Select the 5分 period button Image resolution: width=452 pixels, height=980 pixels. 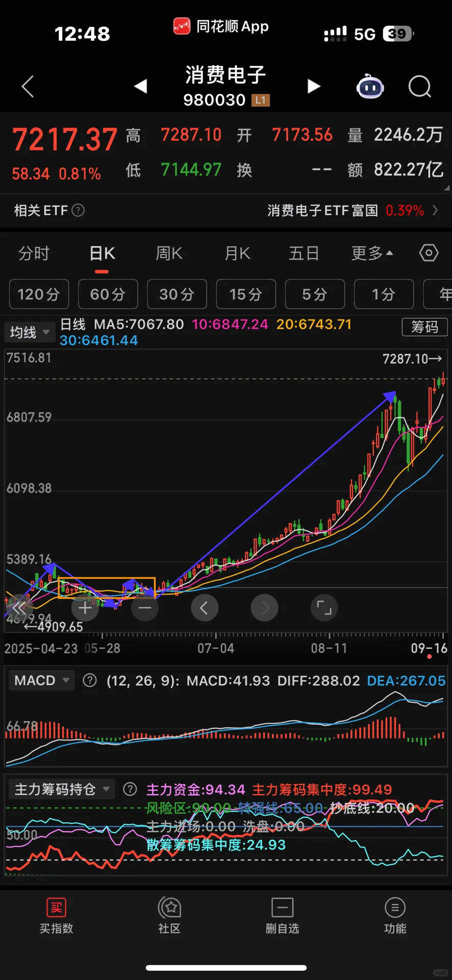[x=315, y=294]
